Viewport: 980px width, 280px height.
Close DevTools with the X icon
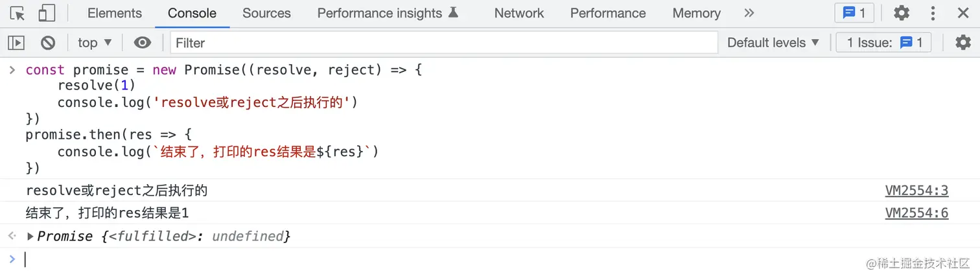[962, 13]
